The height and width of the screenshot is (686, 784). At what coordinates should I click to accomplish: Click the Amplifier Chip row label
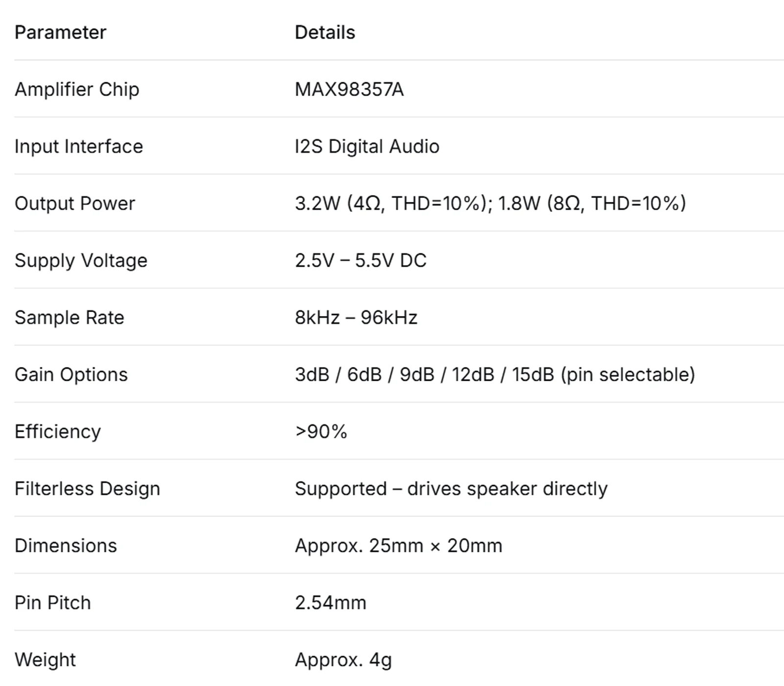(77, 89)
